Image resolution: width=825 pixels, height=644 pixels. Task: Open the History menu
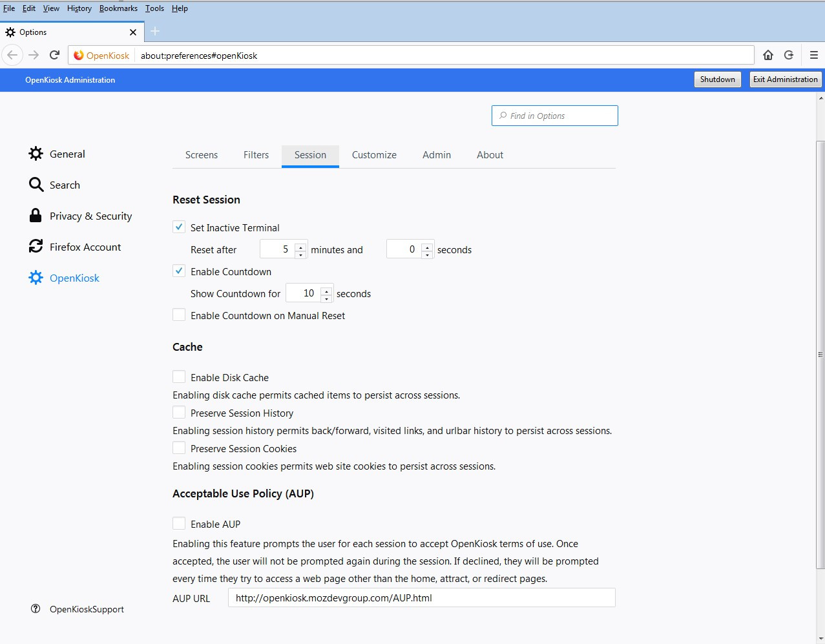point(79,8)
